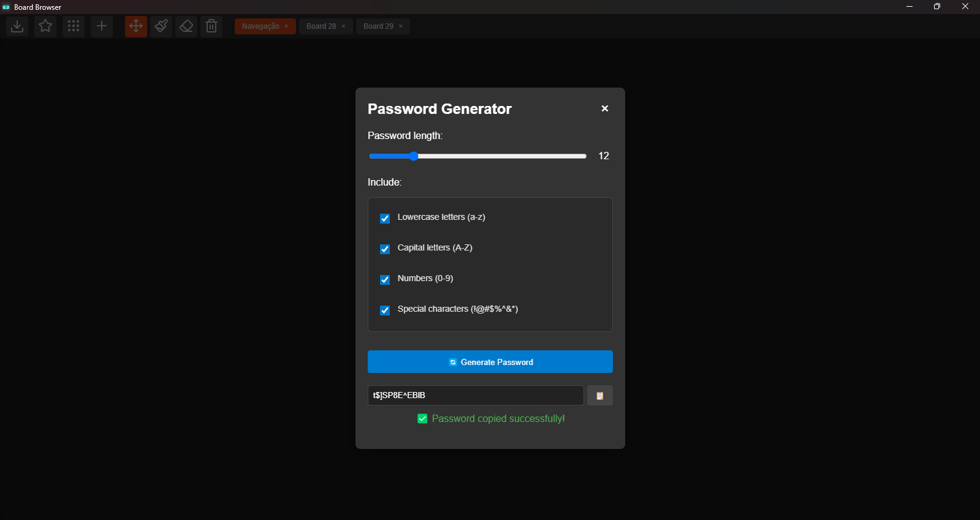Close the Password Generator dialog

605,108
